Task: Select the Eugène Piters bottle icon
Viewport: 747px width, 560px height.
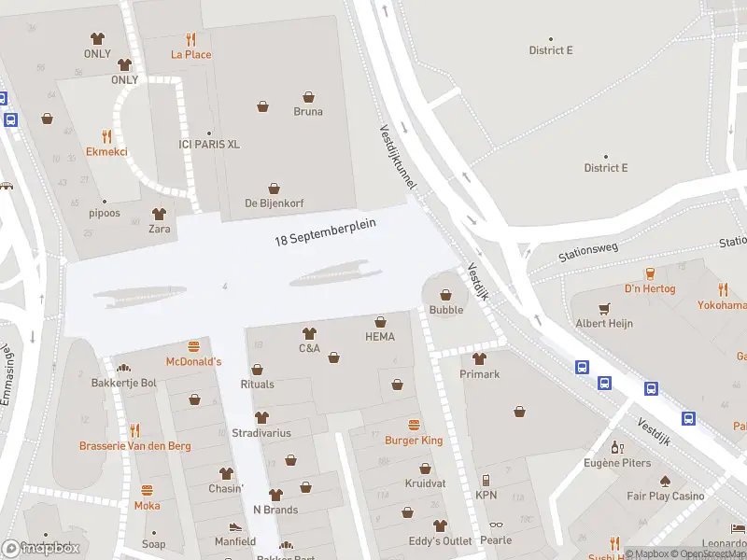Action: [617, 448]
